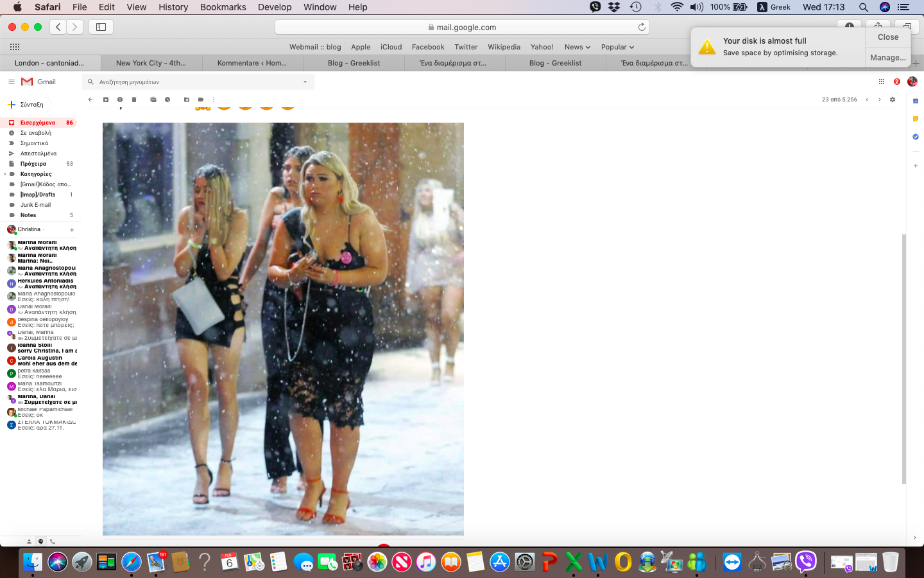Open Google Calendar in the side panel
Viewport: 924px width, 578px height.
[x=916, y=101]
